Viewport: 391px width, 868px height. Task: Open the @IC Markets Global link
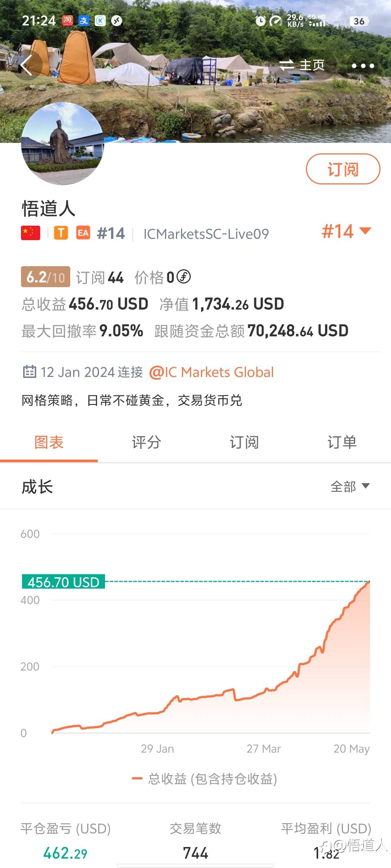(x=211, y=372)
